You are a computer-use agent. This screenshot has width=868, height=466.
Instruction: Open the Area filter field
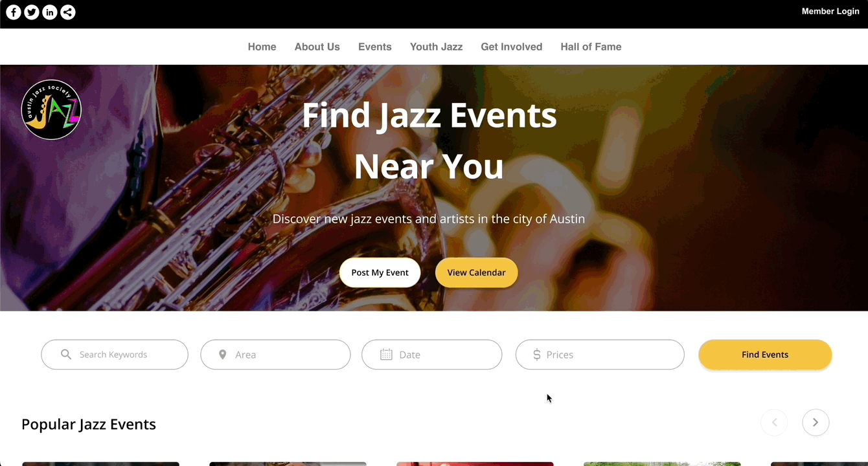275,355
